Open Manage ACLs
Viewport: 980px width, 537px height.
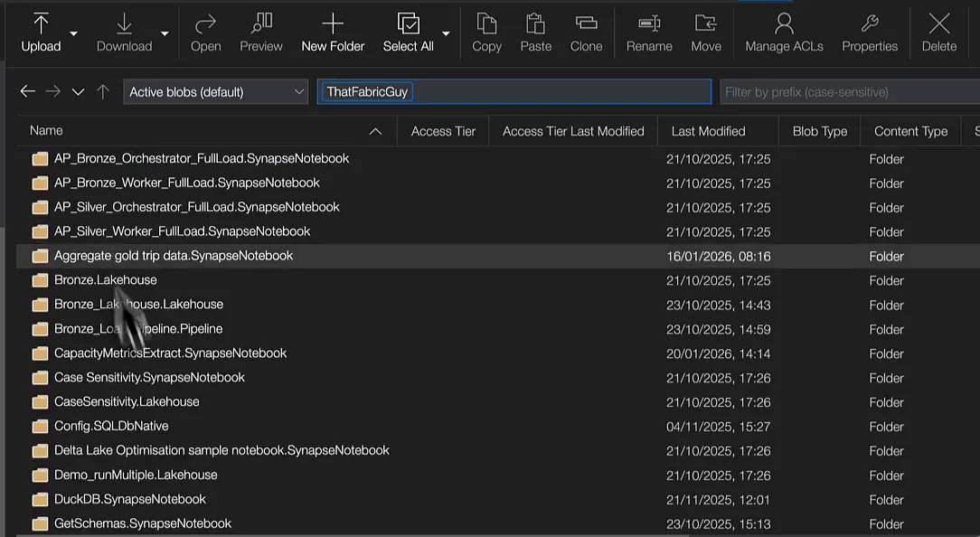pos(784,33)
